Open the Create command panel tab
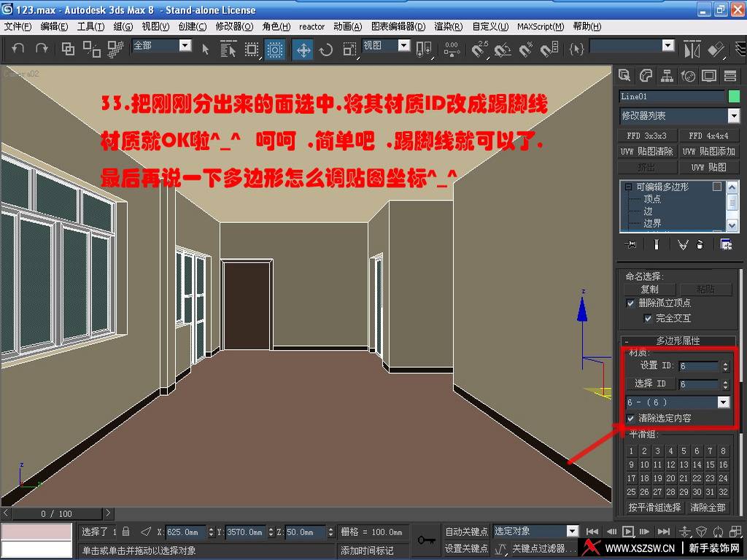747x560 pixels. 624,75
